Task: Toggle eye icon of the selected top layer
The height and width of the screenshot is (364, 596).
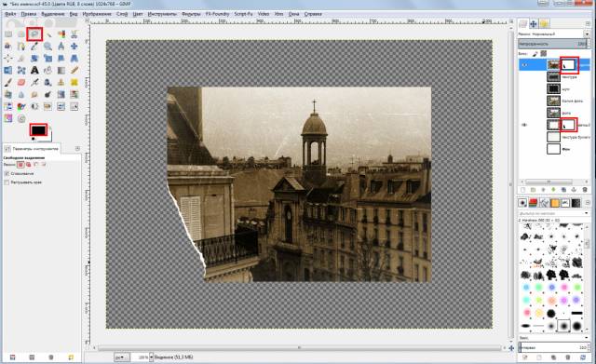Action: (525, 65)
